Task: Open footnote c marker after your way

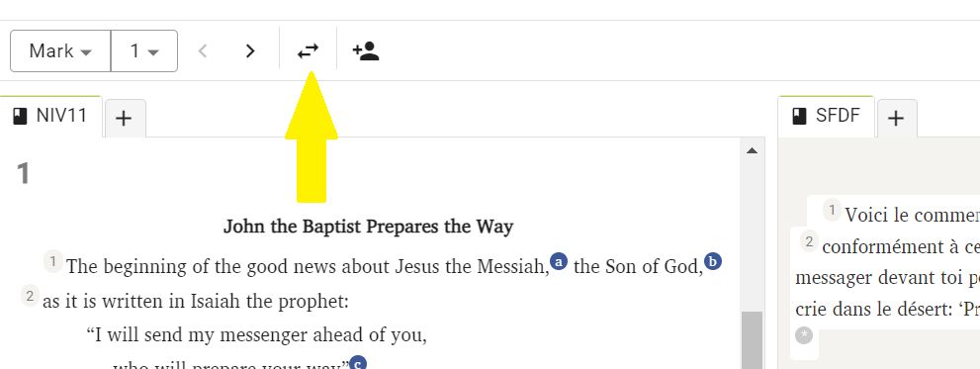Action: (x=357, y=363)
